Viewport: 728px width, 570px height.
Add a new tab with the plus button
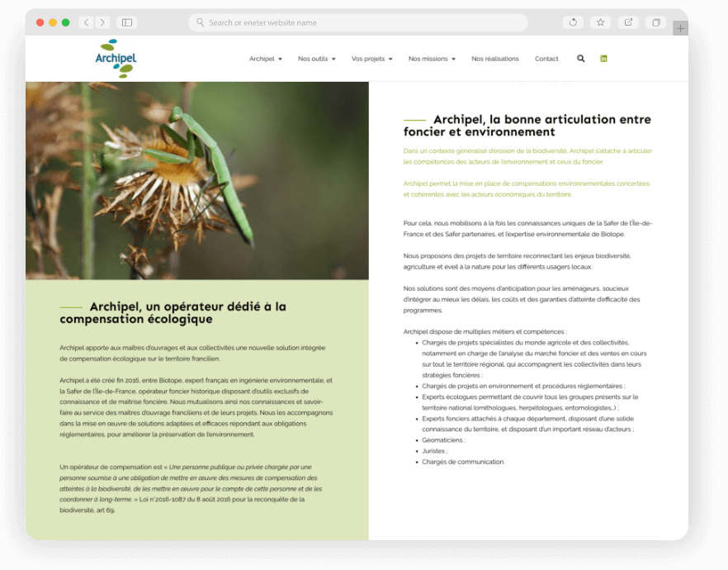click(x=680, y=28)
